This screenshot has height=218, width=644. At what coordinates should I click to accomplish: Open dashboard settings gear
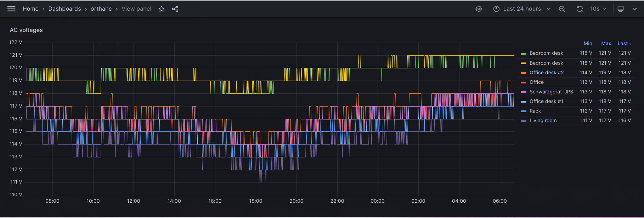click(x=479, y=9)
